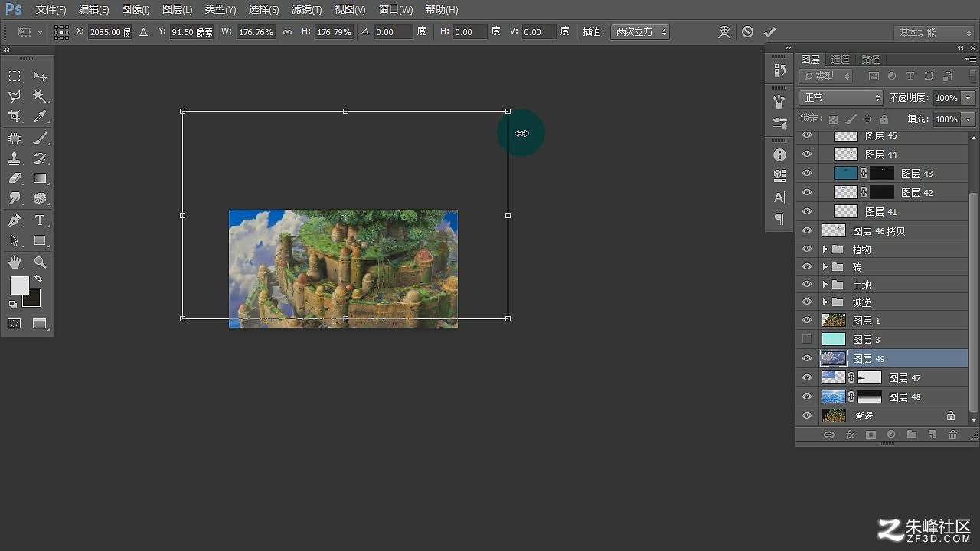Open the 滤镜(T) menu
980x551 pixels.
[x=306, y=10]
